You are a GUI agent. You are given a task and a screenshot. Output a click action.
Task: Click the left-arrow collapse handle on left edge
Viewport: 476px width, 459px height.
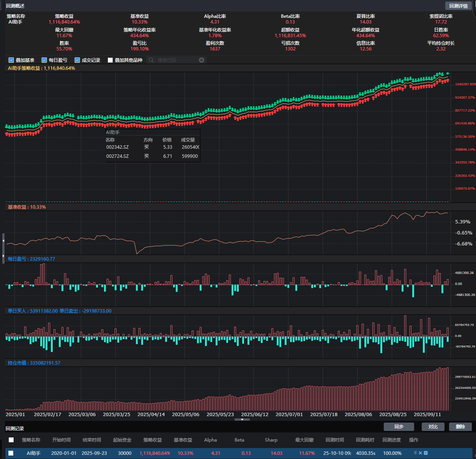(x=3, y=241)
